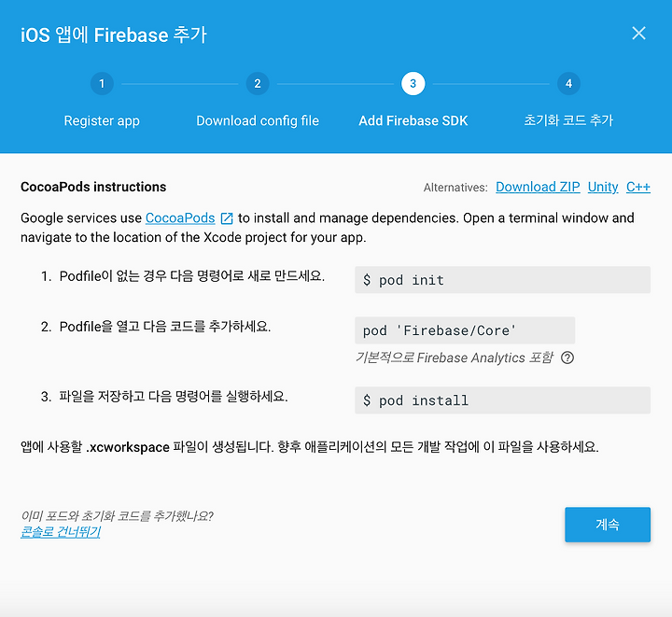This screenshot has height=617, width=672.
Task: Click step text '파일을 저장하고 다음 명령어를 실행하세요.'
Action: tap(174, 397)
